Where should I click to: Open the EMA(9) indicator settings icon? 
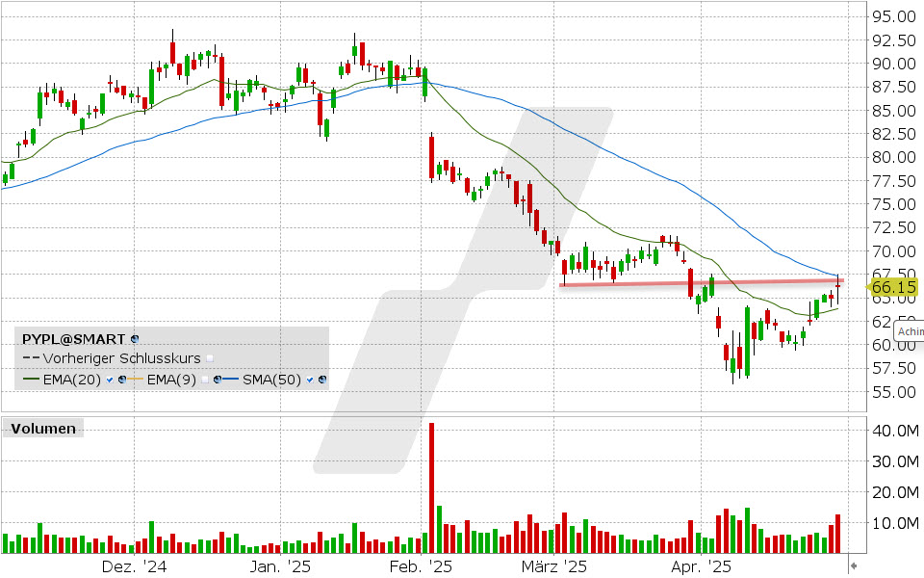pos(218,380)
